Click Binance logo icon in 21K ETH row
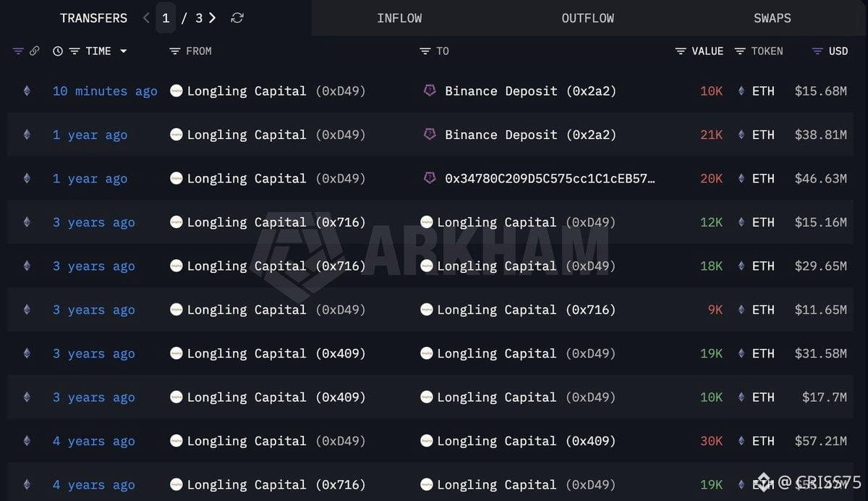 430,134
